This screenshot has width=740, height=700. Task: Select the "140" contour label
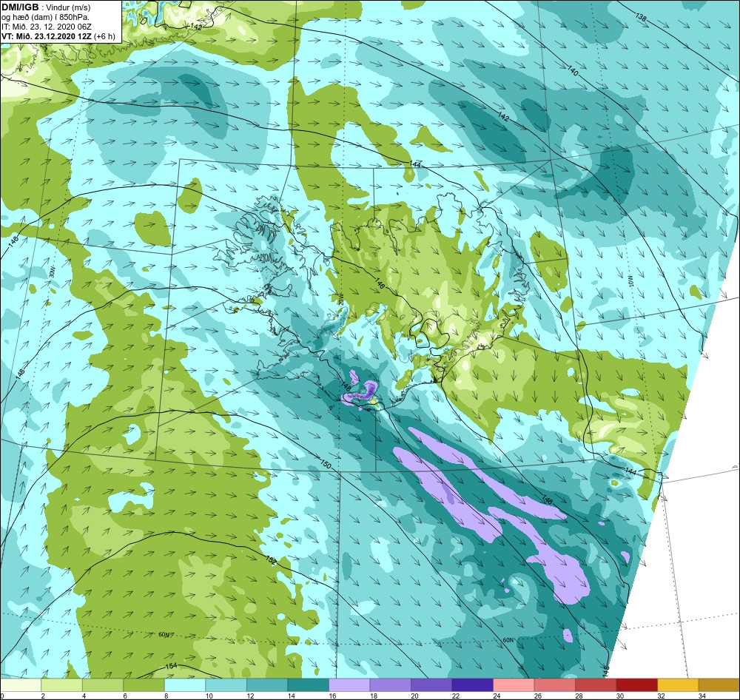(572, 72)
